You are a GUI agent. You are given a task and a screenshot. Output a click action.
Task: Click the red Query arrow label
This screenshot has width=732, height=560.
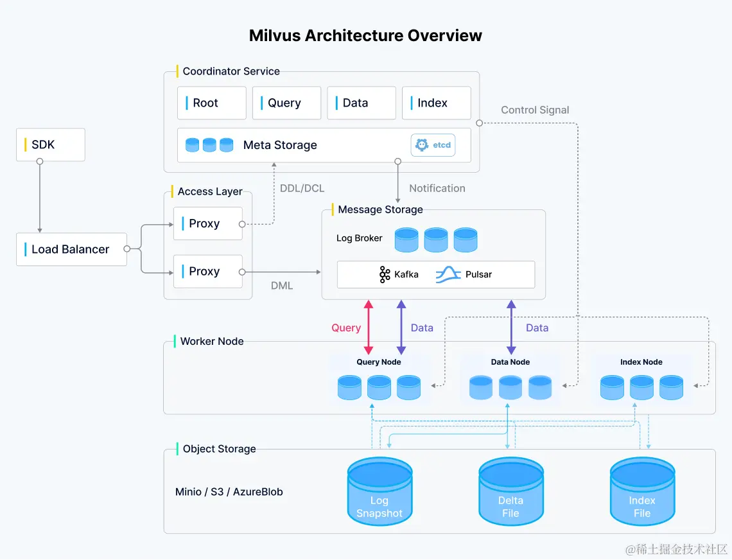pyautogui.click(x=346, y=328)
